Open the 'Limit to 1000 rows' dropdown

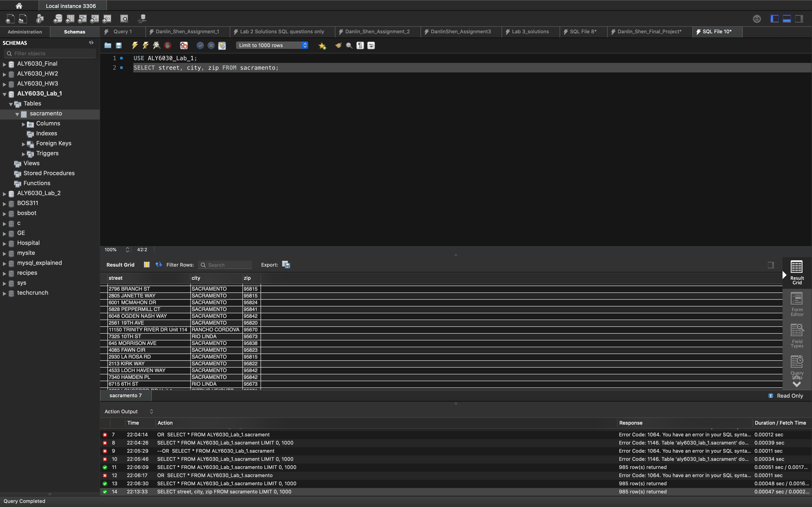[272, 45]
